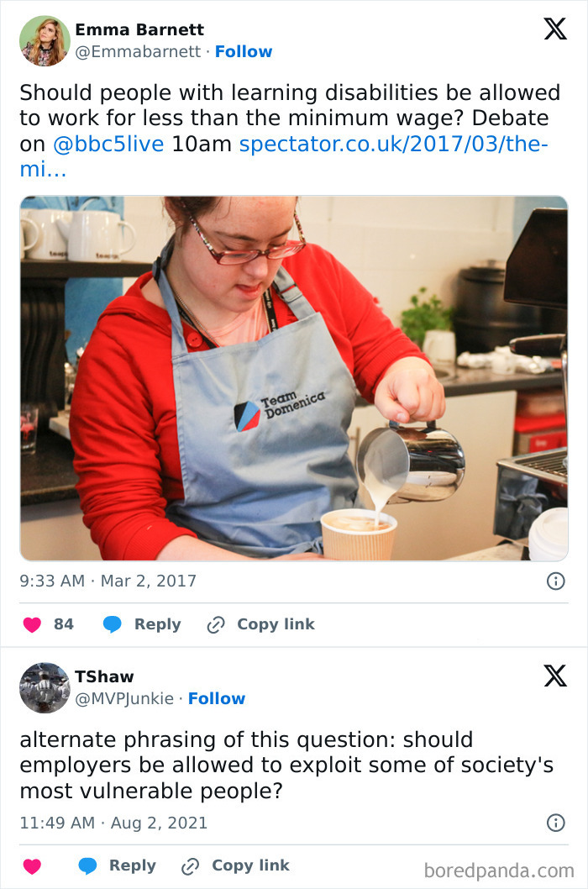
Task: Click the chain link icon under Emma's tweet
Action: [216, 625]
